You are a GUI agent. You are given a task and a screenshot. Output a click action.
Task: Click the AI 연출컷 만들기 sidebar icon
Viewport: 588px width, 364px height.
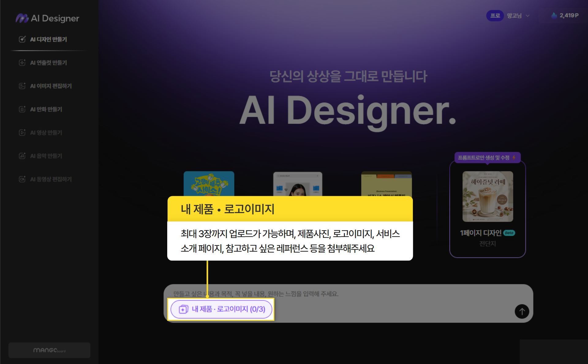(x=22, y=63)
